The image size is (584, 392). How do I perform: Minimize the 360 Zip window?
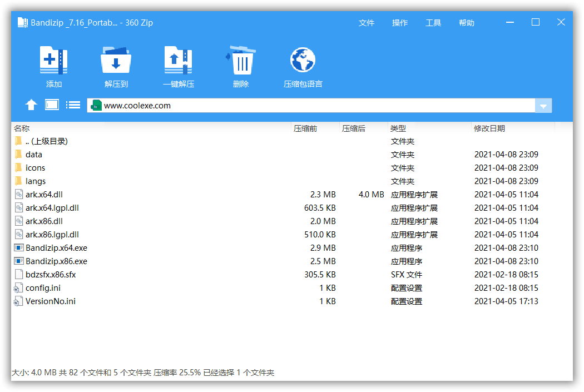[x=510, y=22]
